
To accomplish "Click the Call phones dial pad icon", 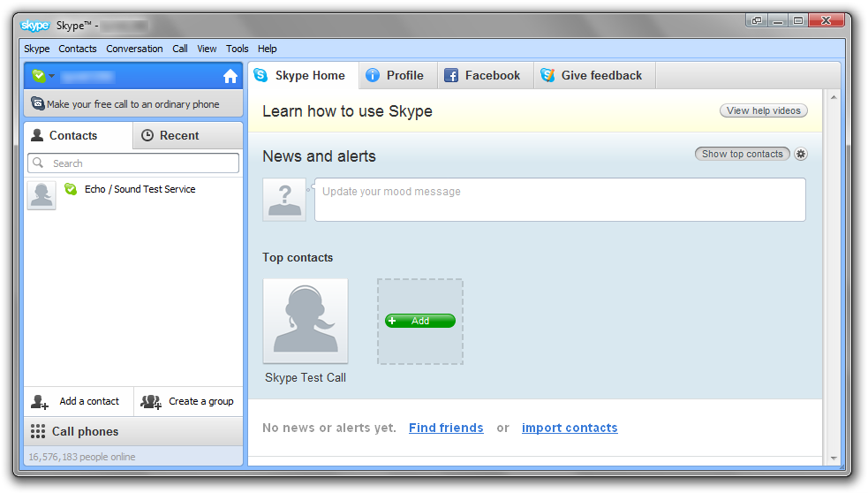I will pos(38,431).
